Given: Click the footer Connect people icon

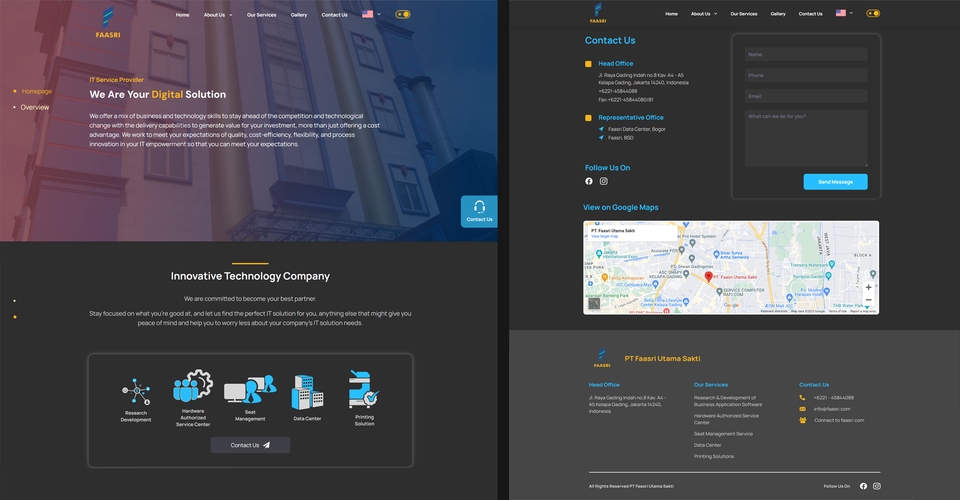Looking at the screenshot, I should (x=803, y=420).
